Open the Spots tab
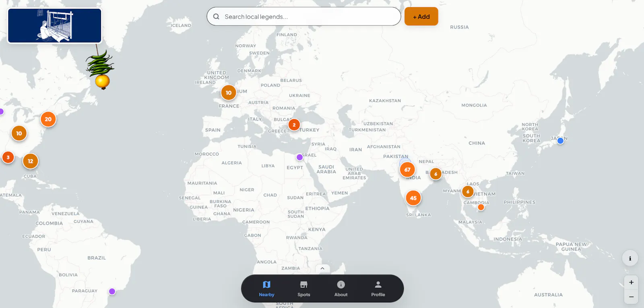Image resolution: width=644 pixels, height=308 pixels. (x=304, y=289)
